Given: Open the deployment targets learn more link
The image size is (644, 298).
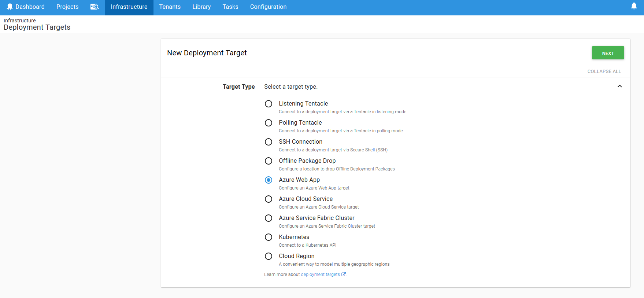Looking at the screenshot, I should point(320,275).
